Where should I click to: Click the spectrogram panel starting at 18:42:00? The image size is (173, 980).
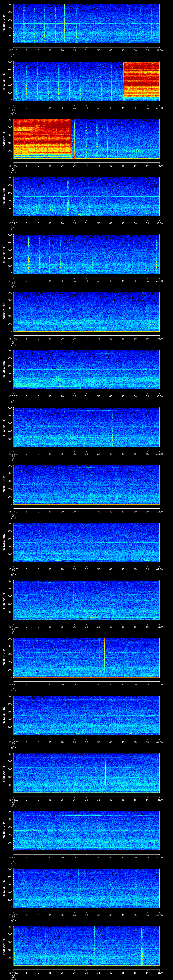[86, 658]
